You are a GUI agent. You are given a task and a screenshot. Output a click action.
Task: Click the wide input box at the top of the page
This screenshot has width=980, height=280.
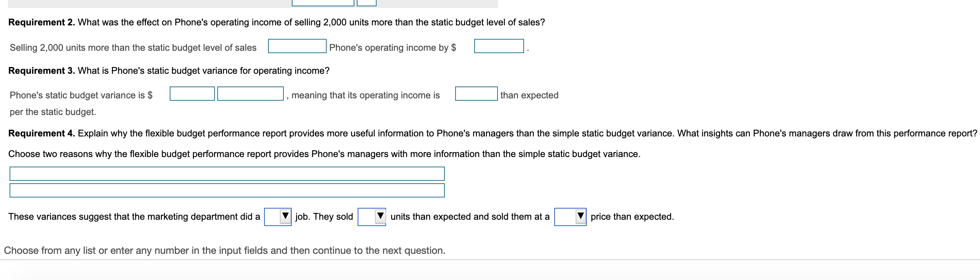(322, 3)
